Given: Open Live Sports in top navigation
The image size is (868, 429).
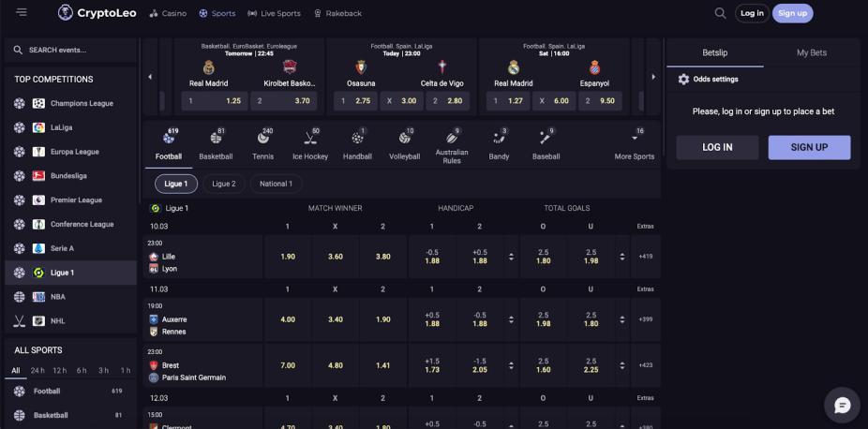Looking at the screenshot, I should click(274, 13).
